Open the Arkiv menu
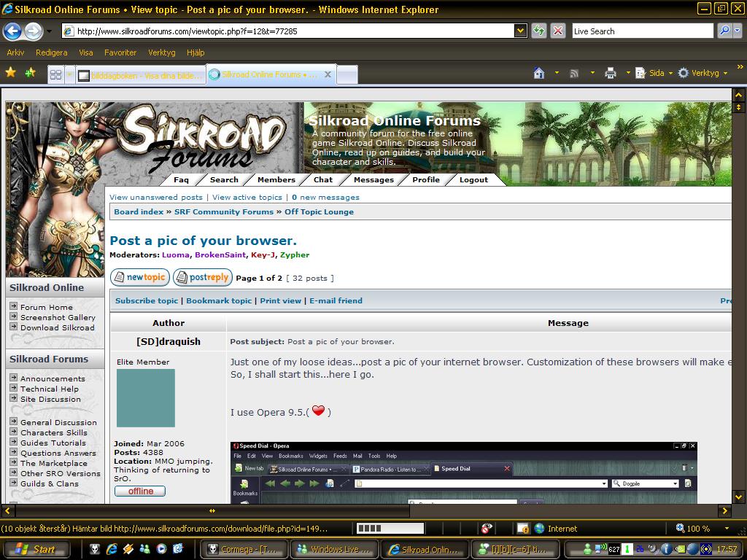747x560 pixels. click(15, 52)
